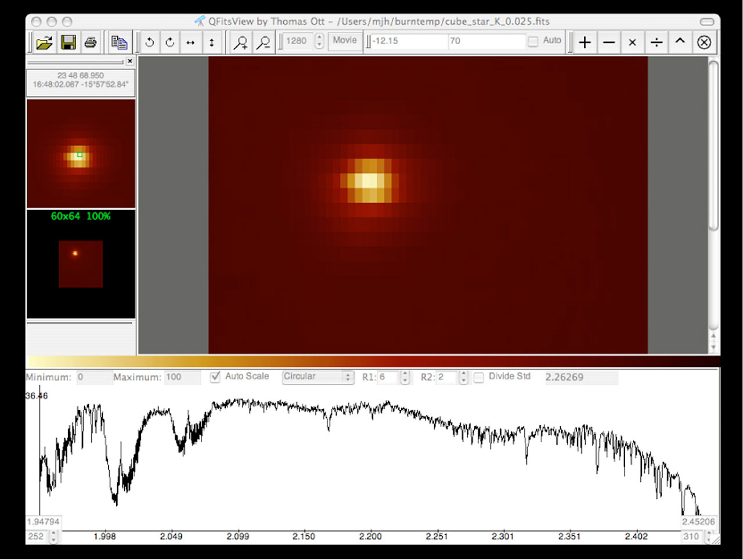Image resolution: width=743 pixels, height=560 pixels.
Task: Open the Circular aperture dropdown
Action: pyautogui.click(x=318, y=377)
